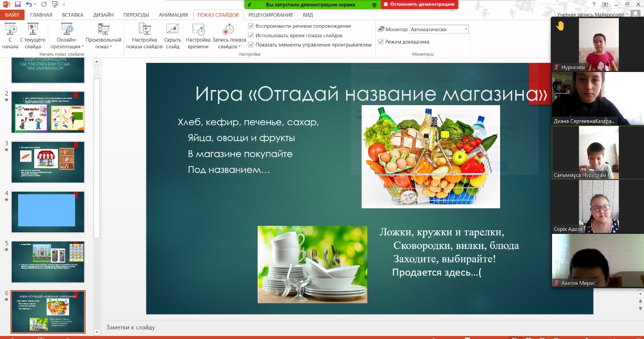Click the Save icon in quick access toolbar

click(18, 4)
